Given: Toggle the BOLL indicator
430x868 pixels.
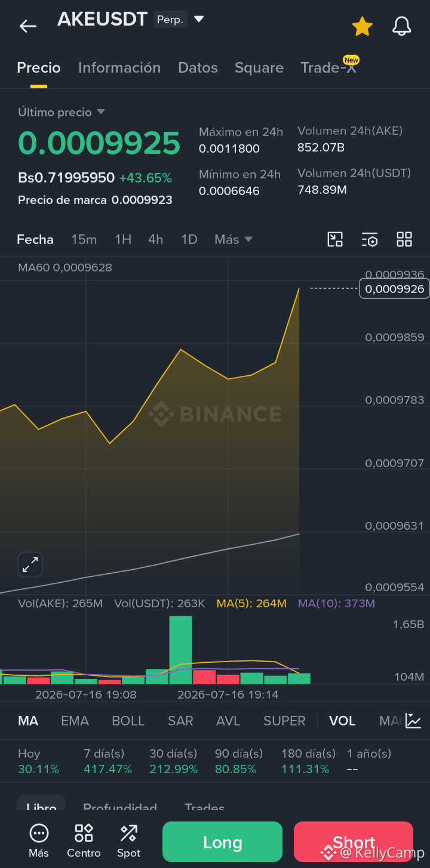Looking at the screenshot, I should click(x=128, y=721).
